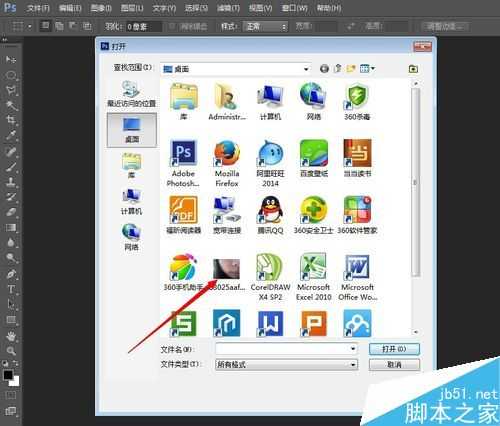Viewport: 500px width, 426px height.
Task: Select the Lasso tool
Action: (11, 90)
